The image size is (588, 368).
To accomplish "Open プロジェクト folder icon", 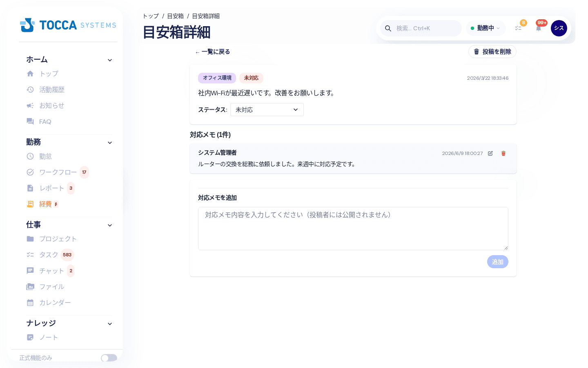I will pos(30,239).
